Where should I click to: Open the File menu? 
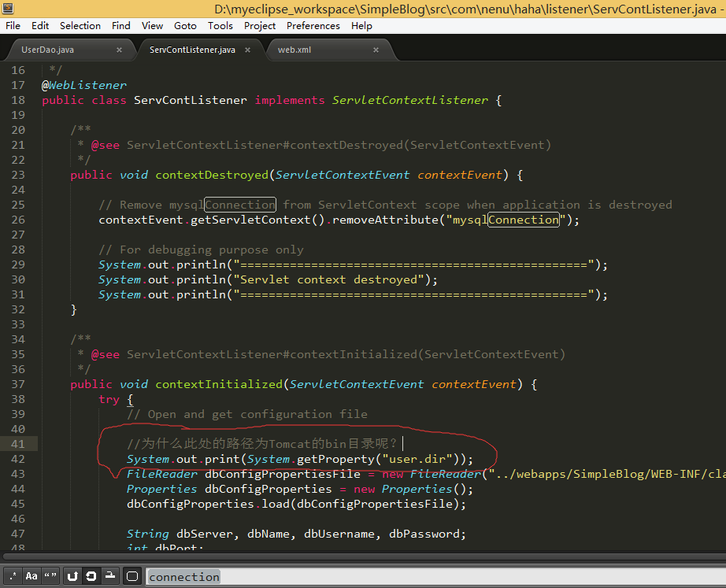pos(13,26)
